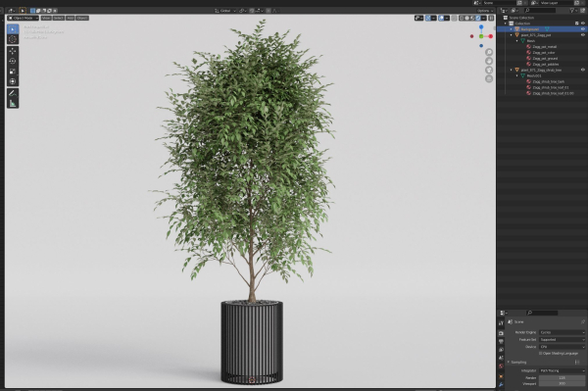Set selection mode to New (first square icon)
Screen dimensions: 588x391
[x=32, y=11]
